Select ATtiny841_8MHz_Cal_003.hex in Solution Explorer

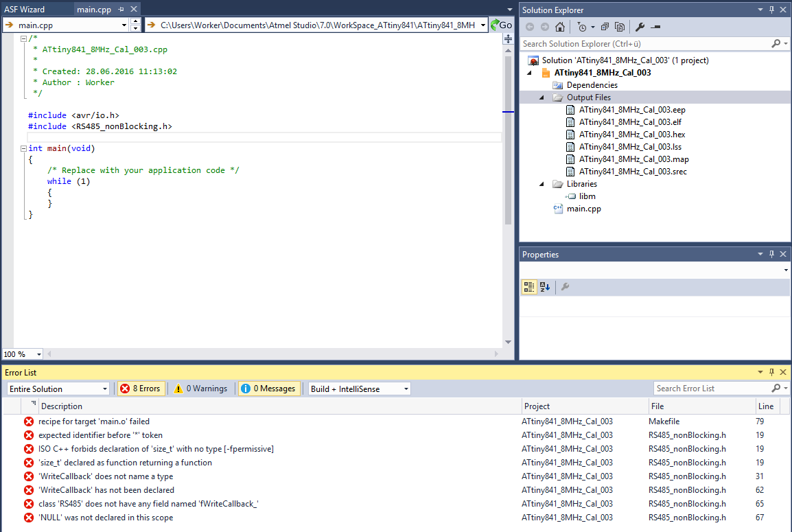coord(631,135)
